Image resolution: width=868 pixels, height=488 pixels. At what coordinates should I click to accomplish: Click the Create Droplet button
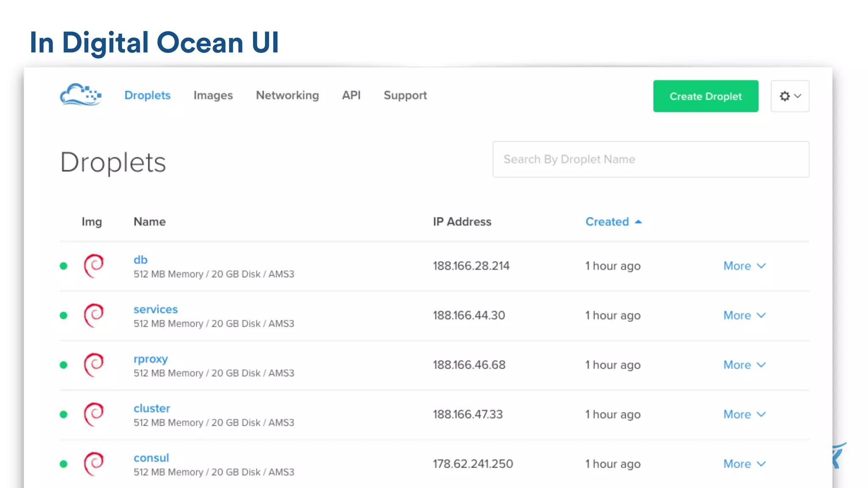point(706,96)
